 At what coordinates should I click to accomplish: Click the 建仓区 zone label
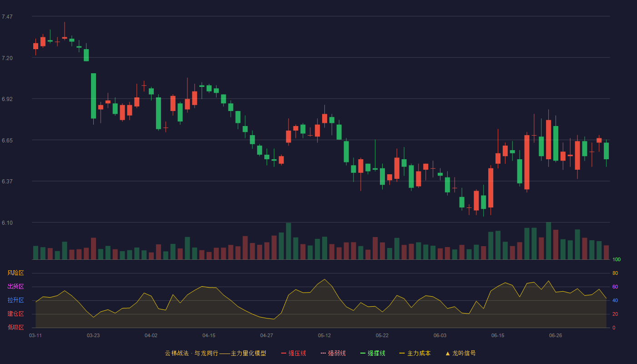[x=15, y=314]
